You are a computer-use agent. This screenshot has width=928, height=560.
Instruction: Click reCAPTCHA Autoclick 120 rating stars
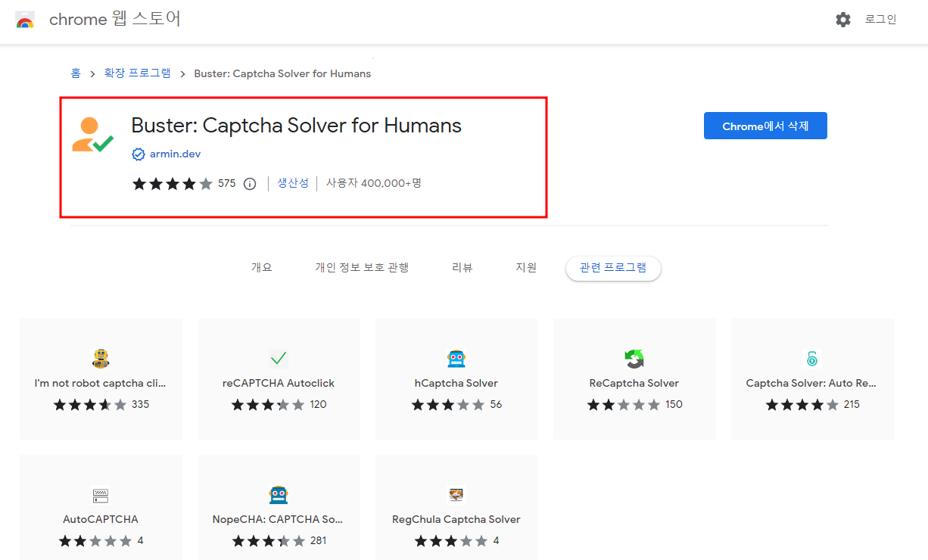268,405
